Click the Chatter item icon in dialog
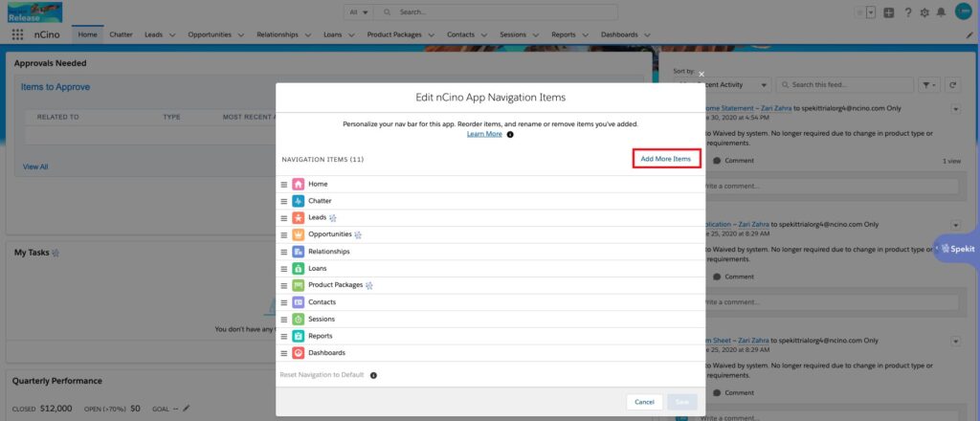 (x=299, y=201)
